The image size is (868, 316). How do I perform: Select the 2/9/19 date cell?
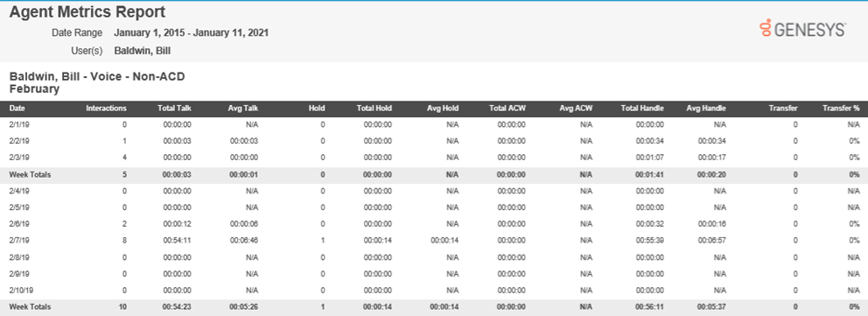pos(18,274)
